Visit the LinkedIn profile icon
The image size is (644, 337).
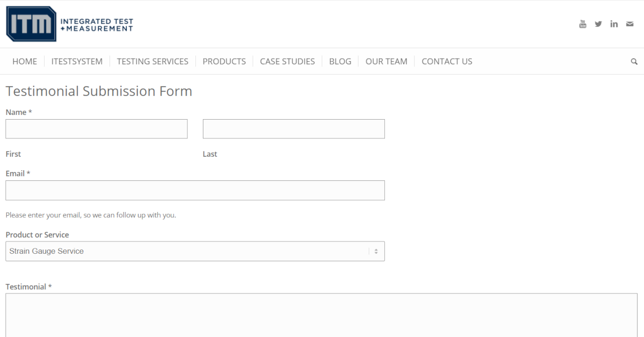pyautogui.click(x=614, y=24)
